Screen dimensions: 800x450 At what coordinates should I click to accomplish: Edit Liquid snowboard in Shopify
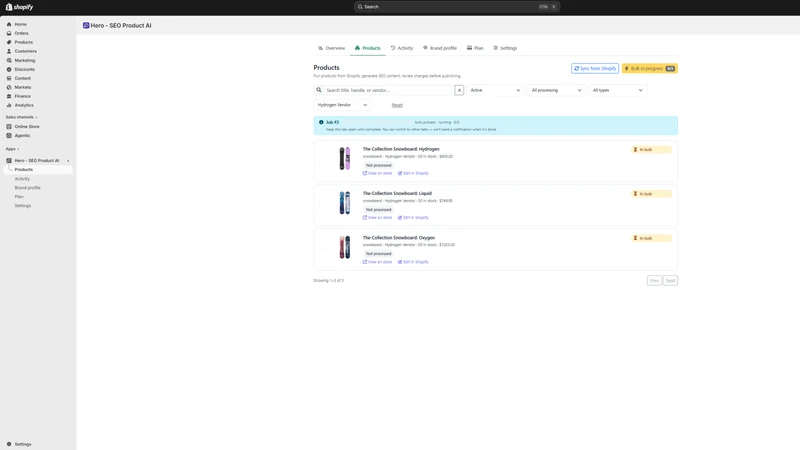click(x=413, y=218)
